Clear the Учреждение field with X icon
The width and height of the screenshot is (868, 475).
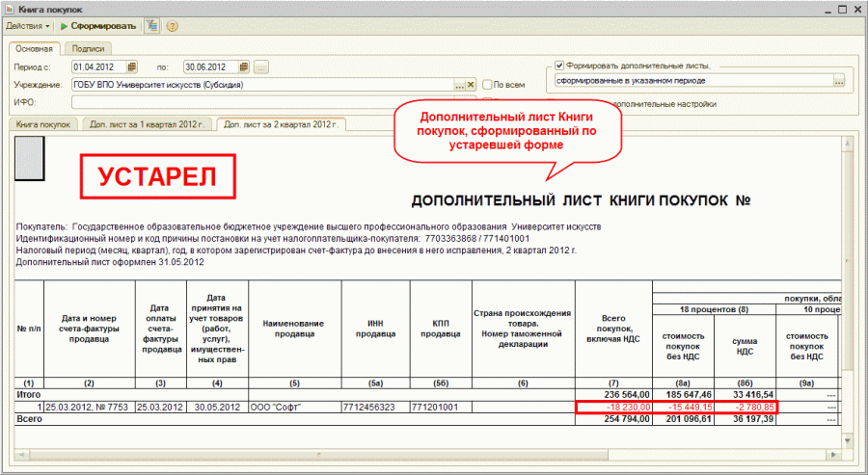[x=473, y=85]
